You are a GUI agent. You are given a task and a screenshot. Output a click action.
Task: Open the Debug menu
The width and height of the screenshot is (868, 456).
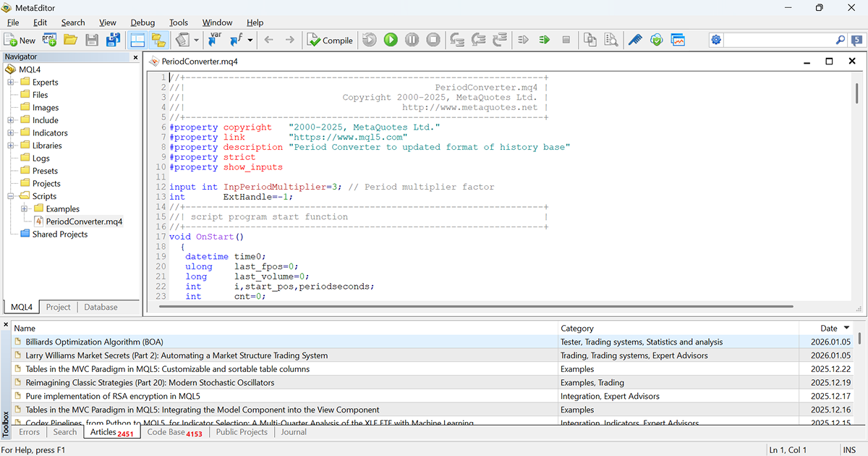pos(142,22)
